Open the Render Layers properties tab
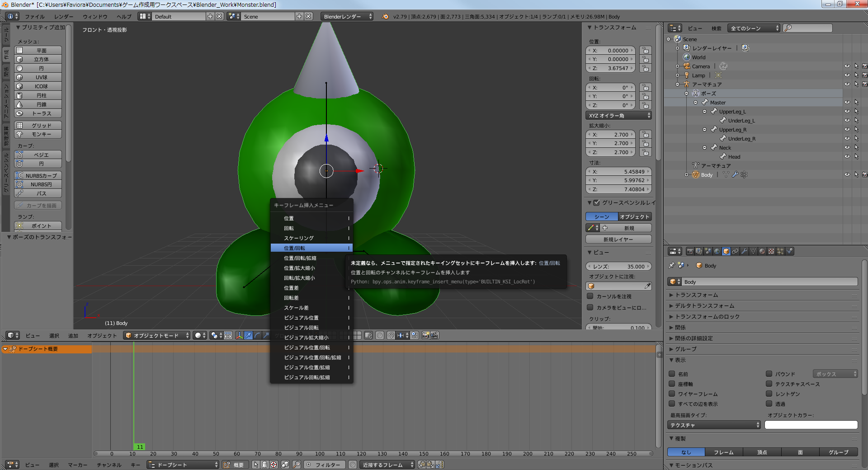Image resolution: width=868 pixels, height=470 pixels. pyautogui.click(x=699, y=251)
